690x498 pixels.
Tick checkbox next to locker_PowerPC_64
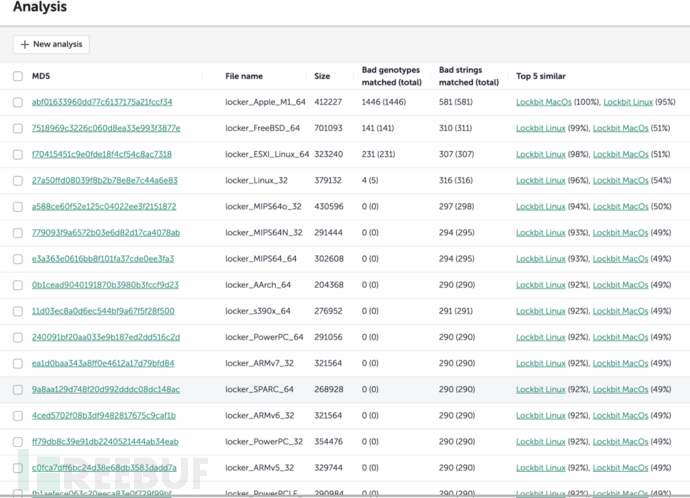tap(18, 337)
